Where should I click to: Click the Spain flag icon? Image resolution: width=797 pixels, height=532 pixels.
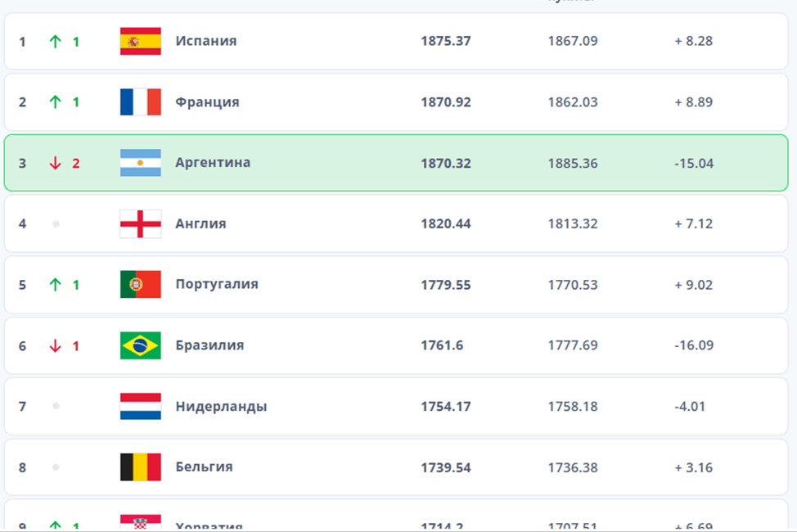tap(141, 41)
